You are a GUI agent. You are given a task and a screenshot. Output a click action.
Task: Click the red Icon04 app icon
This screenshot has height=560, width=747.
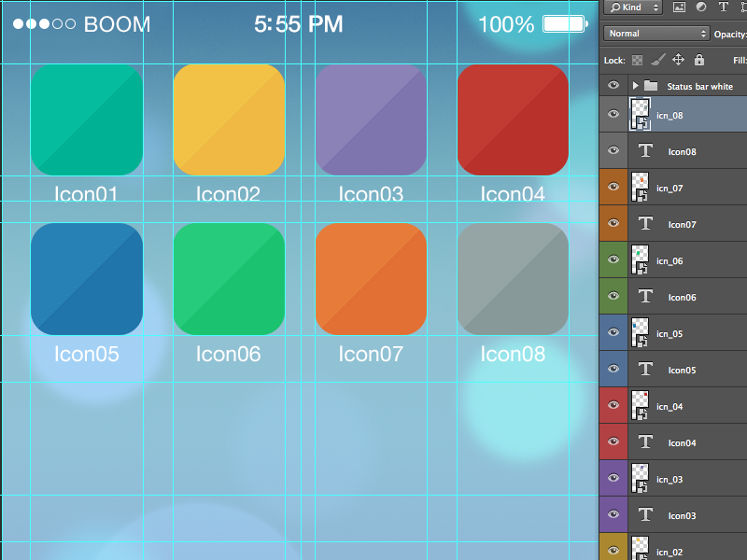(x=513, y=120)
